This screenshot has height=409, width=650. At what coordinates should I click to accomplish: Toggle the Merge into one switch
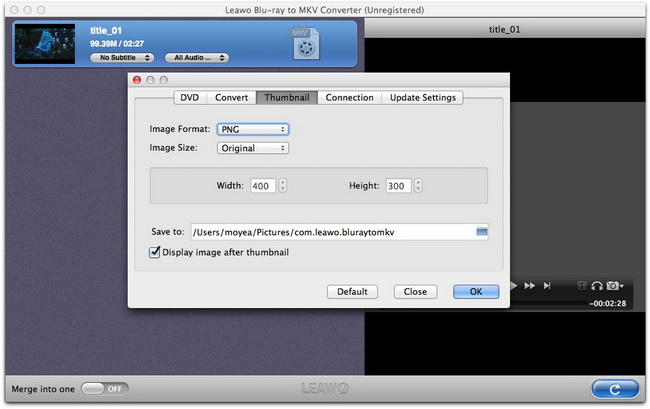(105, 389)
